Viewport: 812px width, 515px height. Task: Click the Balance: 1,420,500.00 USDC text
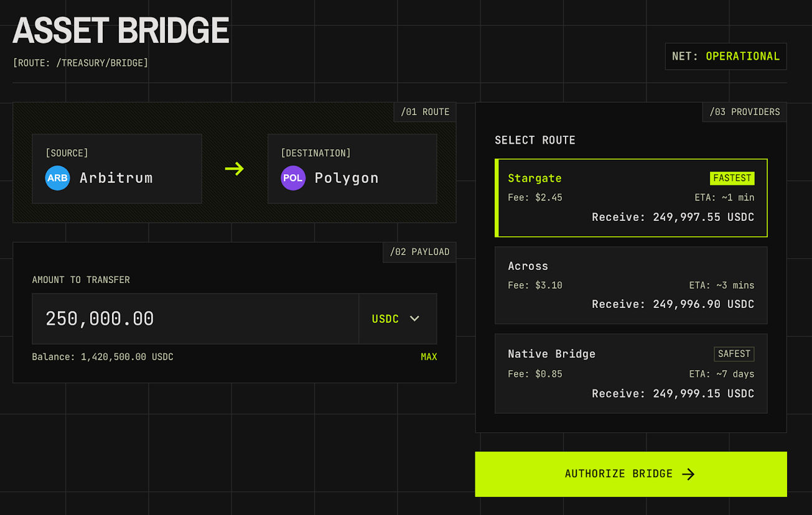click(103, 357)
